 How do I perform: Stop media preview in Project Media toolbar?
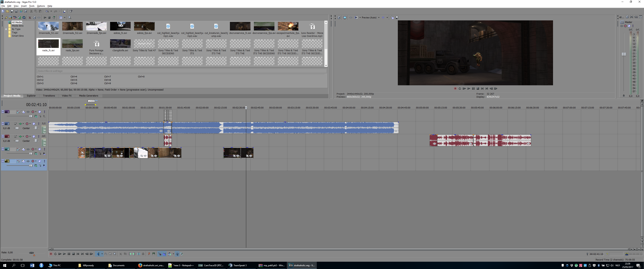49,17
